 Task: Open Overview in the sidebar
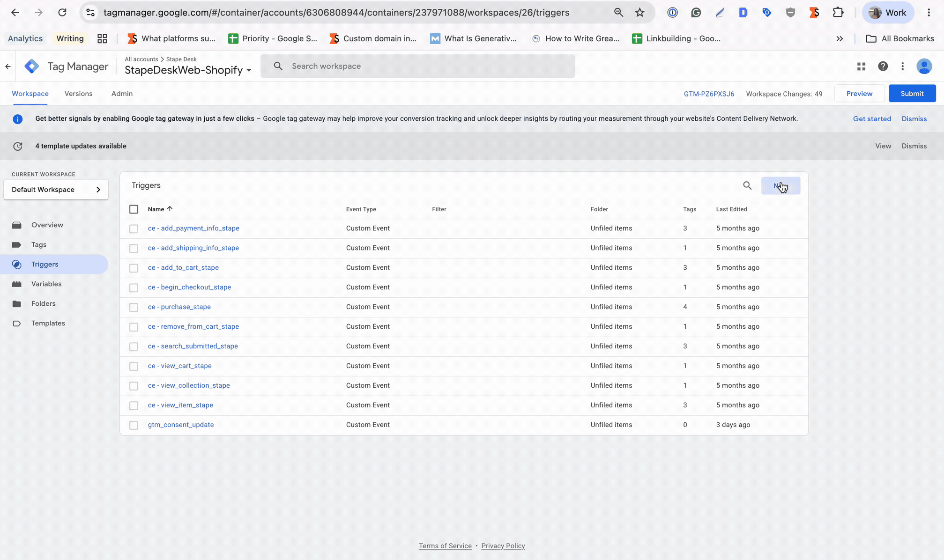click(x=47, y=225)
